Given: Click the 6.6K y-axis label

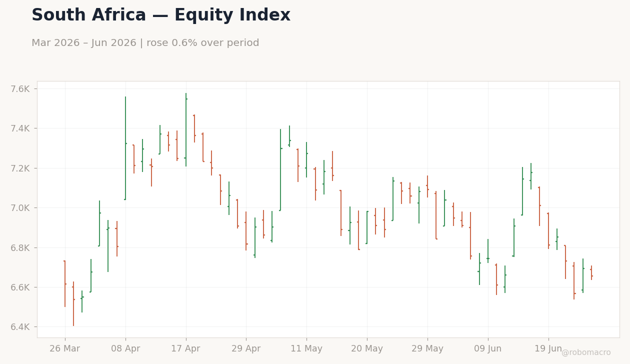Looking at the screenshot, I should (20, 287).
